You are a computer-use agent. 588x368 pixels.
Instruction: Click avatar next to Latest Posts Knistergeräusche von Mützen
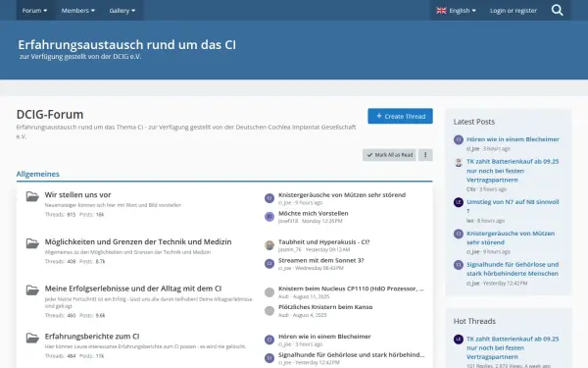(x=459, y=234)
